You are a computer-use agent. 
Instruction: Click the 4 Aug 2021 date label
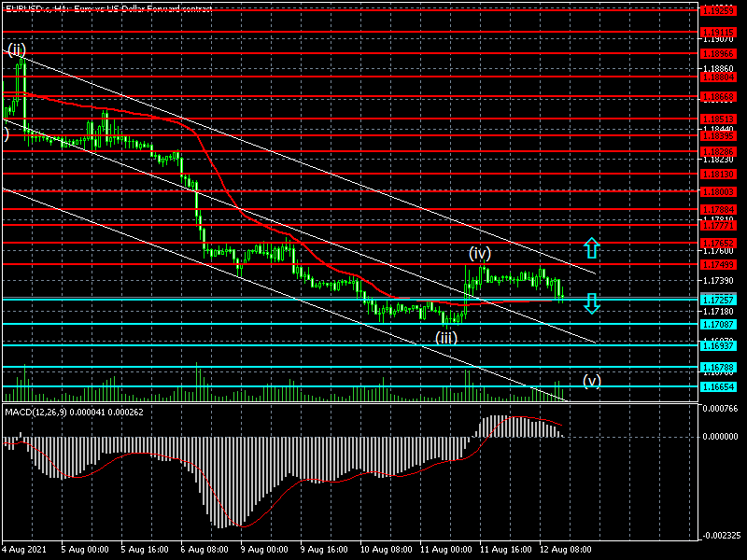(25, 550)
